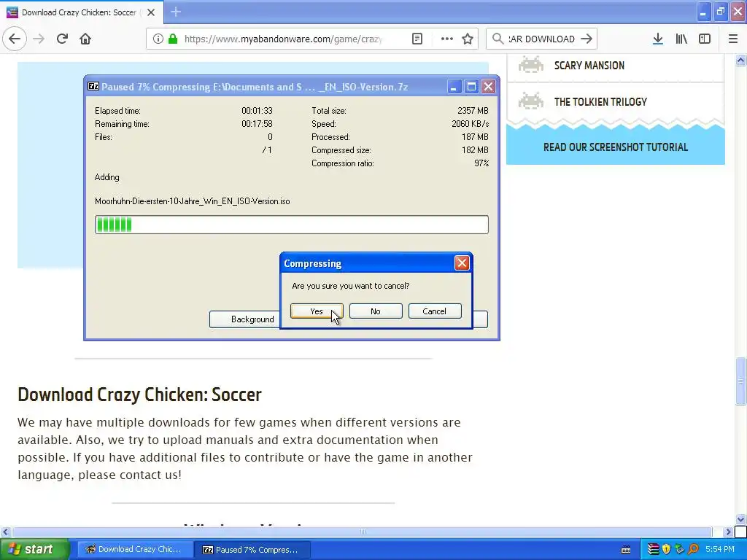Viewport: 747px width, 560px height.
Task: Open a new browser tab
Action: pyautogui.click(x=176, y=12)
